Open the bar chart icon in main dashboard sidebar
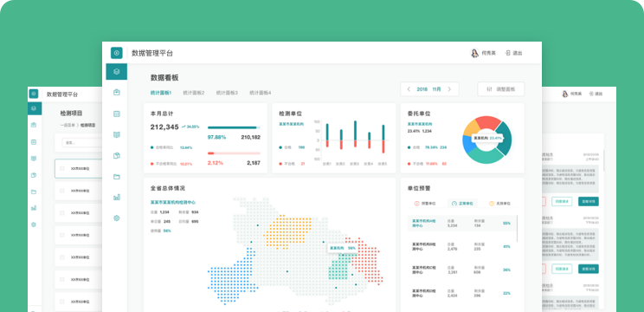 pyautogui.click(x=116, y=198)
